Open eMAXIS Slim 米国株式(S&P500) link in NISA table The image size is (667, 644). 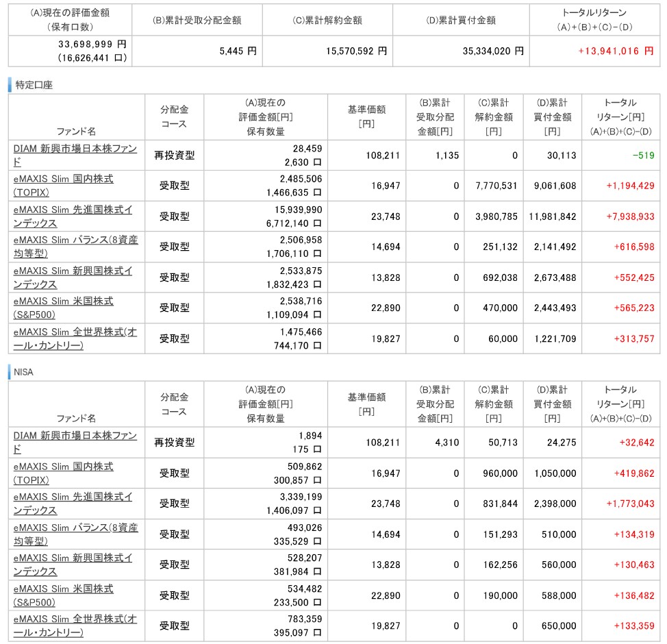click(64, 595)
